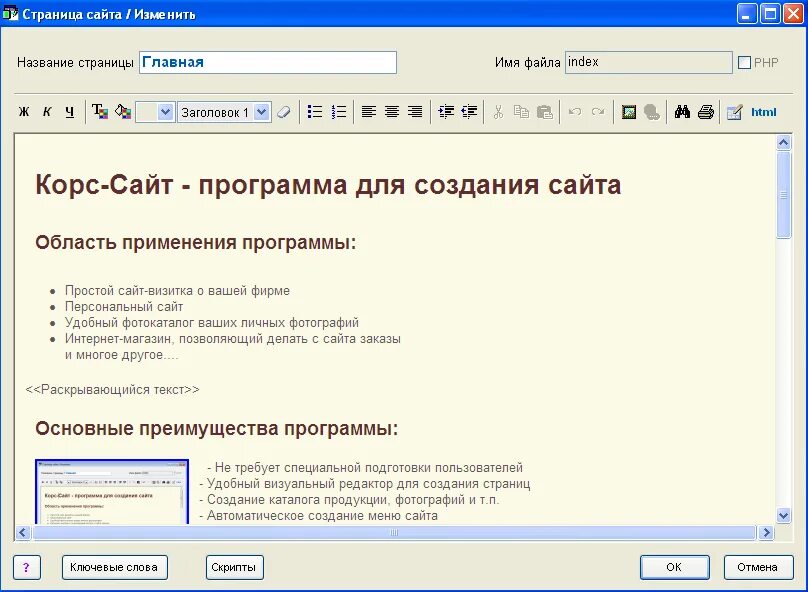Redo the last action
808x592 pixels.
pyautogui.click(x=598, y=112)
